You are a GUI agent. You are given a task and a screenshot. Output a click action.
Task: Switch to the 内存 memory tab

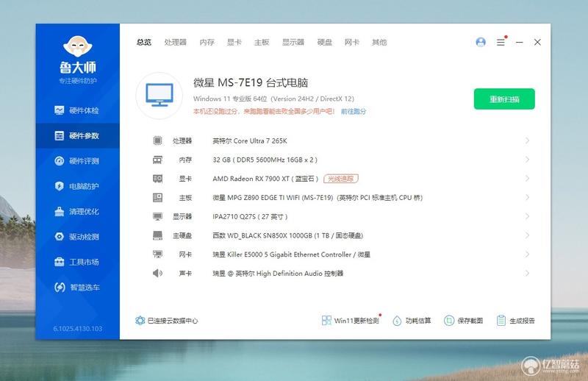point(207,42)
